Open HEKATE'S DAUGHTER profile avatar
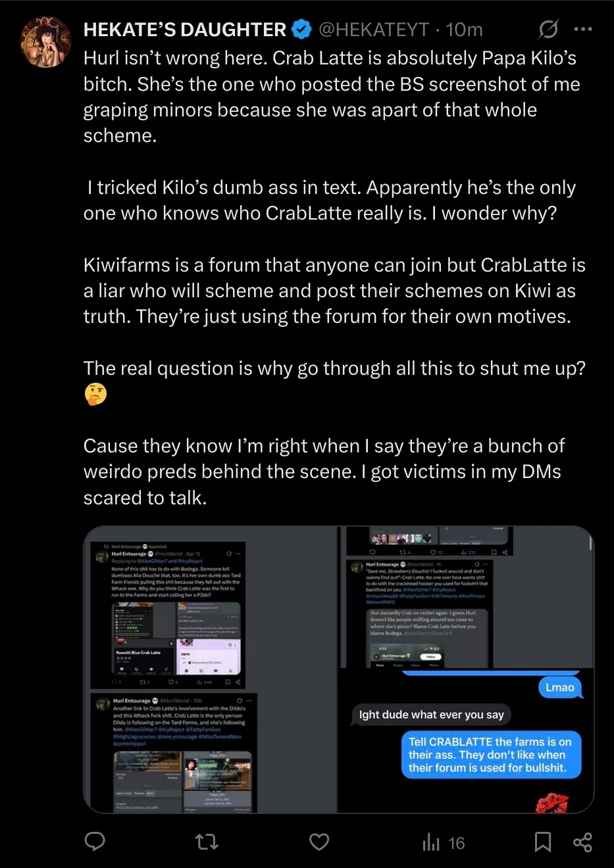 (45, 42)
